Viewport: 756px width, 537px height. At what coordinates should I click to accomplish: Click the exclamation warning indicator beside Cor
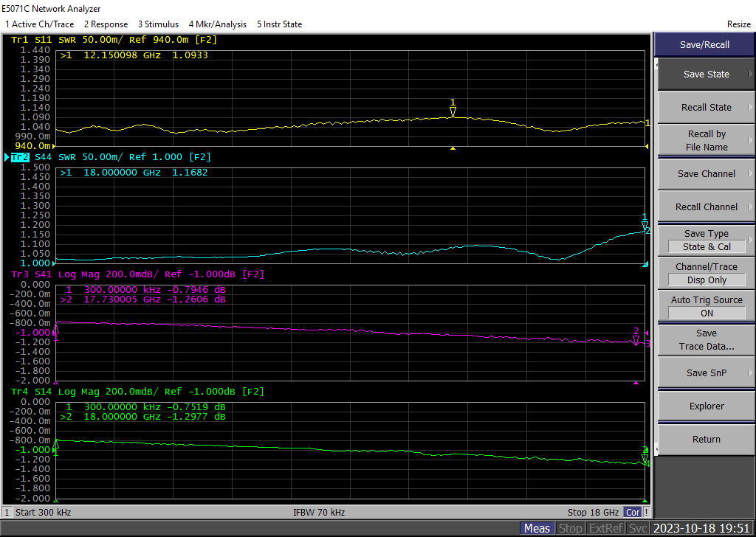pyautogui.click(x=647, y=512)
